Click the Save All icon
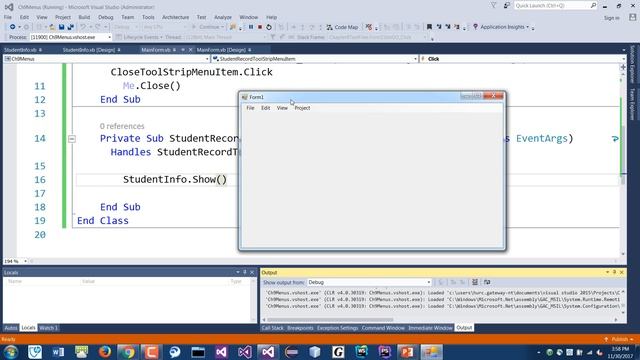640x360 pixels. click(x=70, y=27)
